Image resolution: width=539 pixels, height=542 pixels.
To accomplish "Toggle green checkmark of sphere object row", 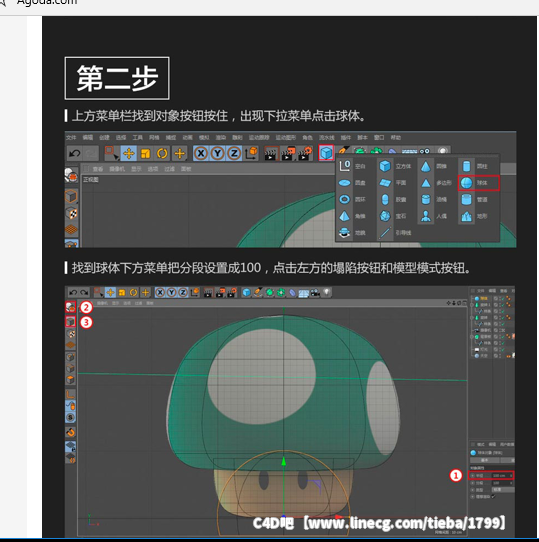I will pyautogui.click(x=502, y=298).
